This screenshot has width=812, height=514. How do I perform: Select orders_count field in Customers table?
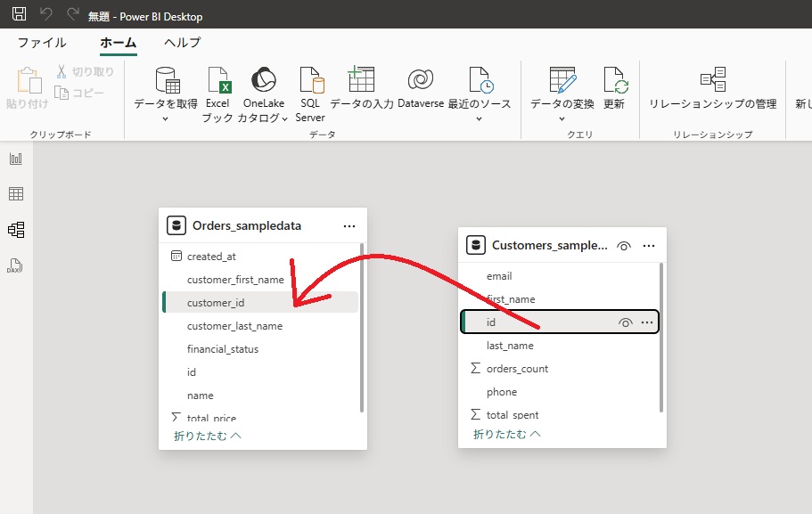tap(560, 369)
